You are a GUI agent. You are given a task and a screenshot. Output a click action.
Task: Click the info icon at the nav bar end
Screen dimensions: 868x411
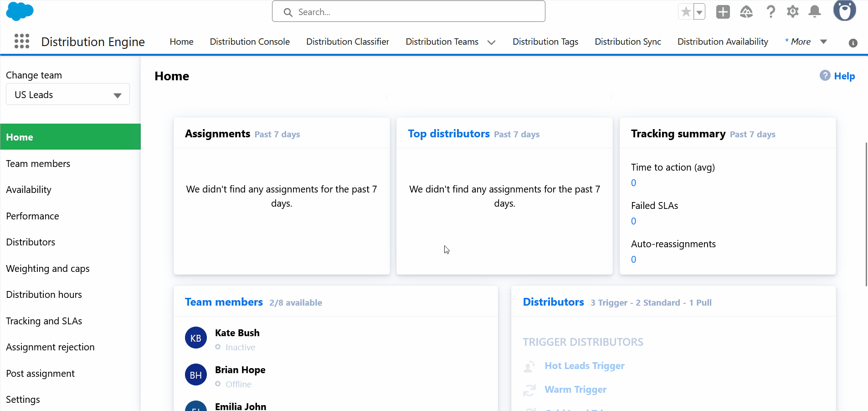coord(853,43)
